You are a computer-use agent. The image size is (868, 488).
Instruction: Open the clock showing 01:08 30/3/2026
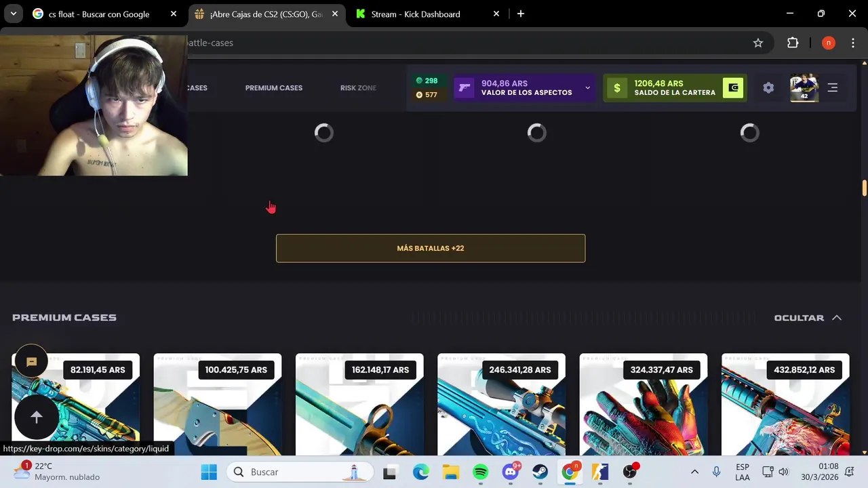819,472
